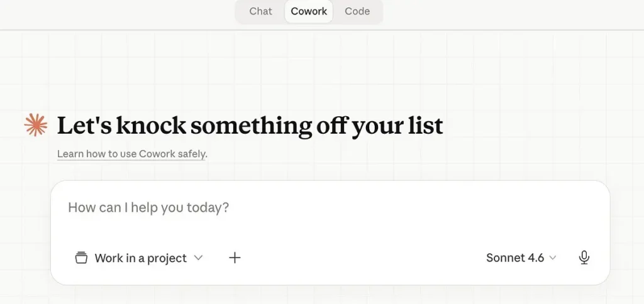Select the Cowork tab
This screenshot has height=304, width=644.
[x=309, y=11]
